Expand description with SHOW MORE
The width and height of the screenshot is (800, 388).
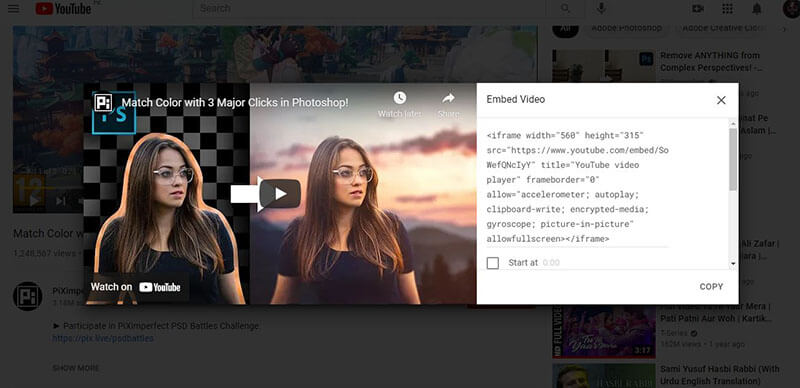click(x=76, y=368)
